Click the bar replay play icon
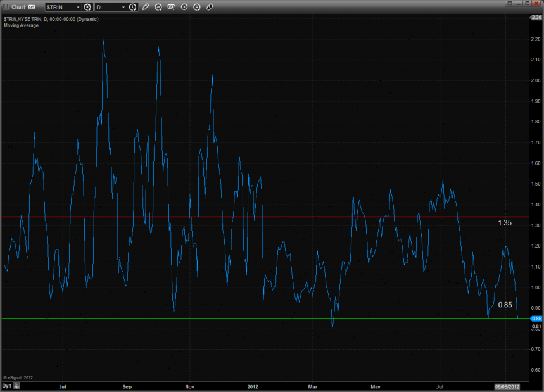Image resolution: width=544 pixels, height=392 pixels. pyautogui.click(x=184, y=7)
